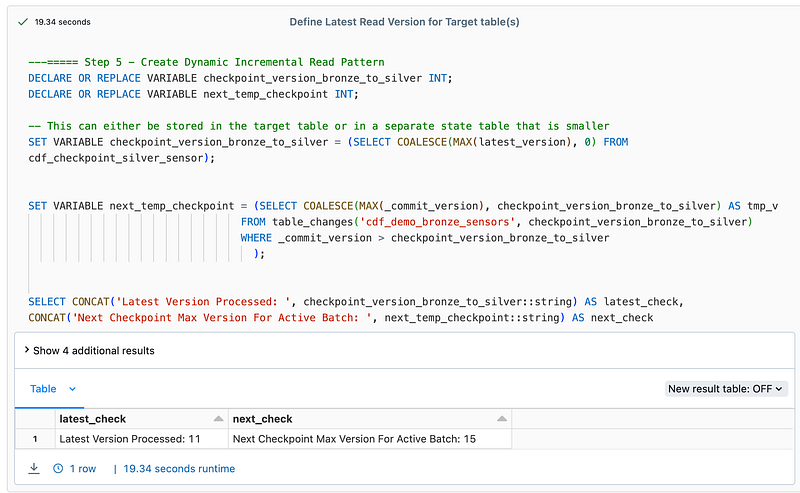Click comment about separate state table
800x493 pixels.
tap(319, 126)
